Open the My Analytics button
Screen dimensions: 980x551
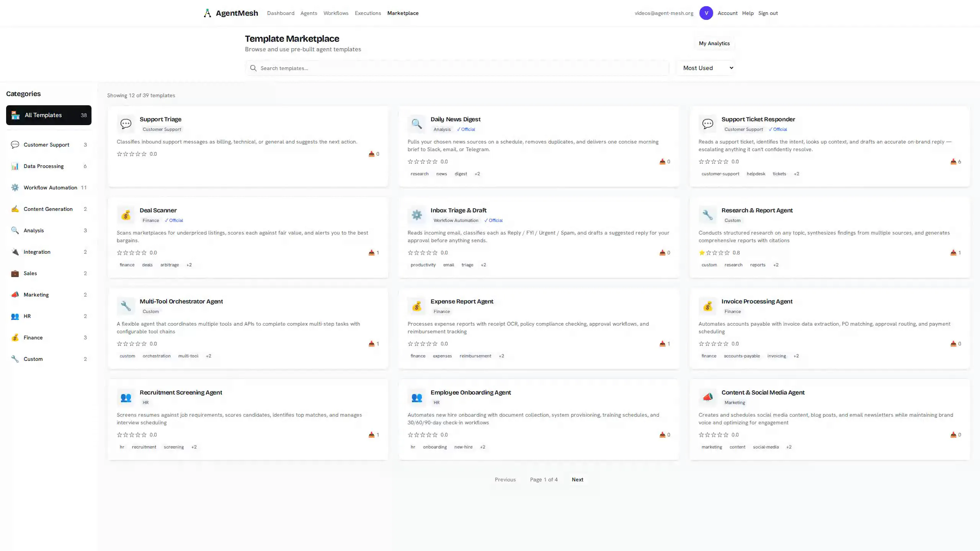(714, 43)
